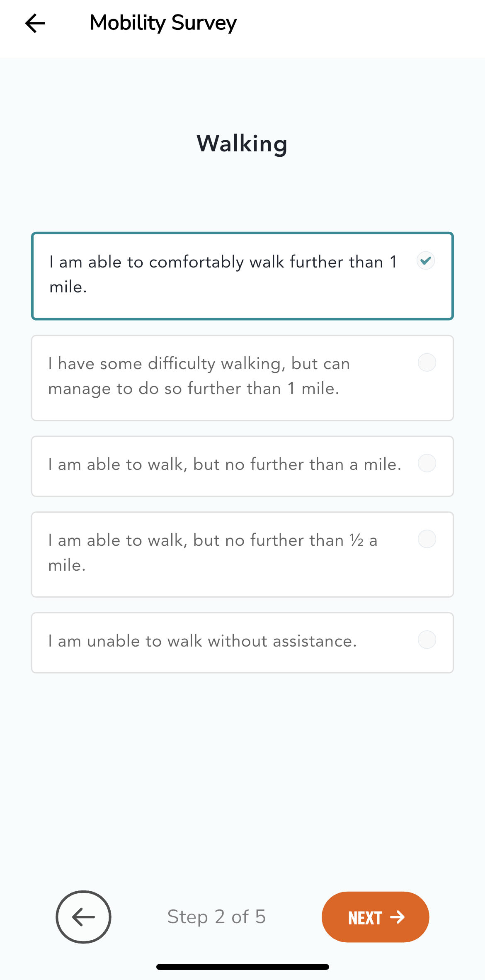Tap the back arrow beside Mobility Survey
The height and width of the screenshot is (980, 485).
coord(35,23)
